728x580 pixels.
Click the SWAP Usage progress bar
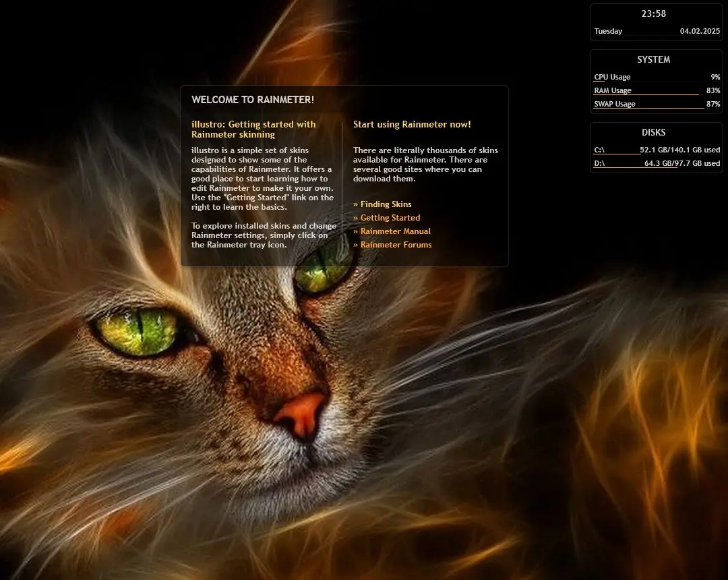tap(649, 108)
